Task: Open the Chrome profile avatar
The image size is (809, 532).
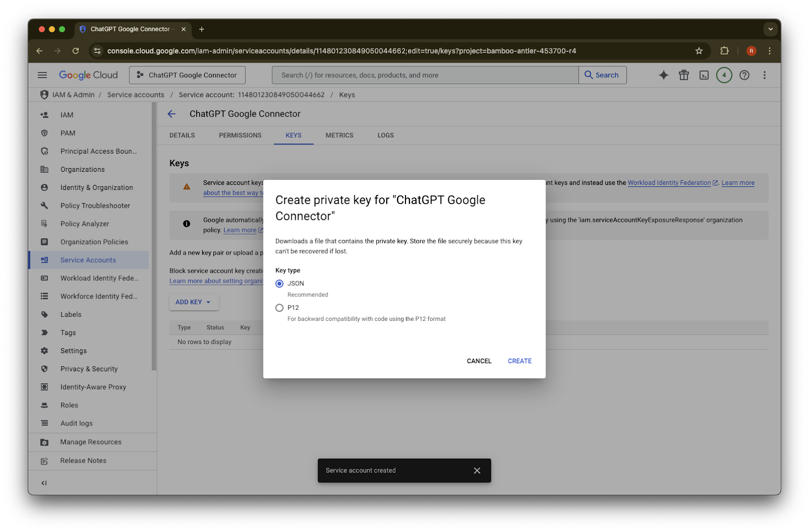Action: tap(751, 51)
